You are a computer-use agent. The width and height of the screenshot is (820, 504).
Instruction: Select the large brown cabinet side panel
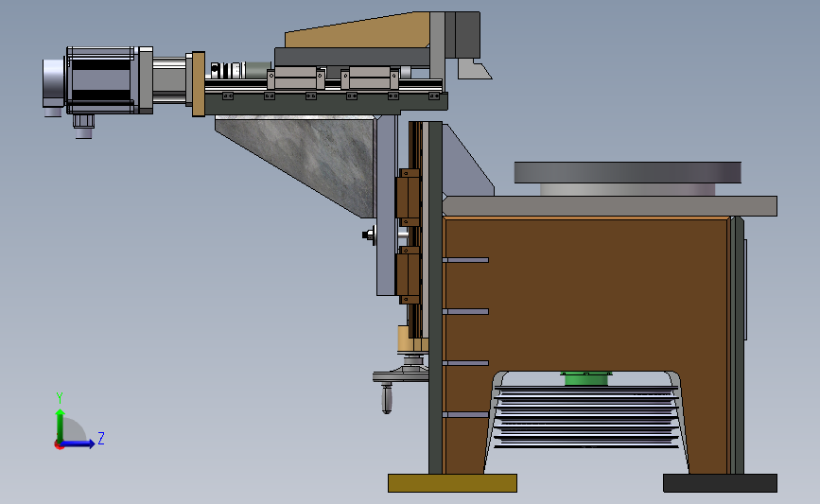(585, 293)
